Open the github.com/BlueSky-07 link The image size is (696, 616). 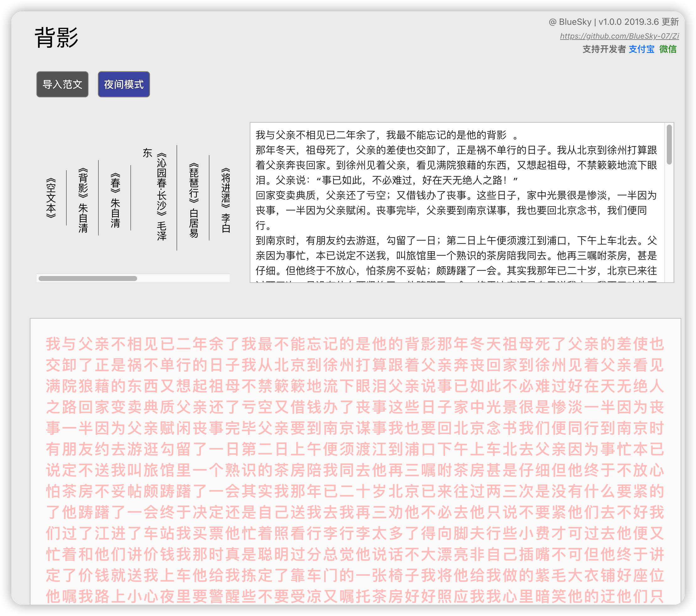pyautogui.click(x=619, y=36)
